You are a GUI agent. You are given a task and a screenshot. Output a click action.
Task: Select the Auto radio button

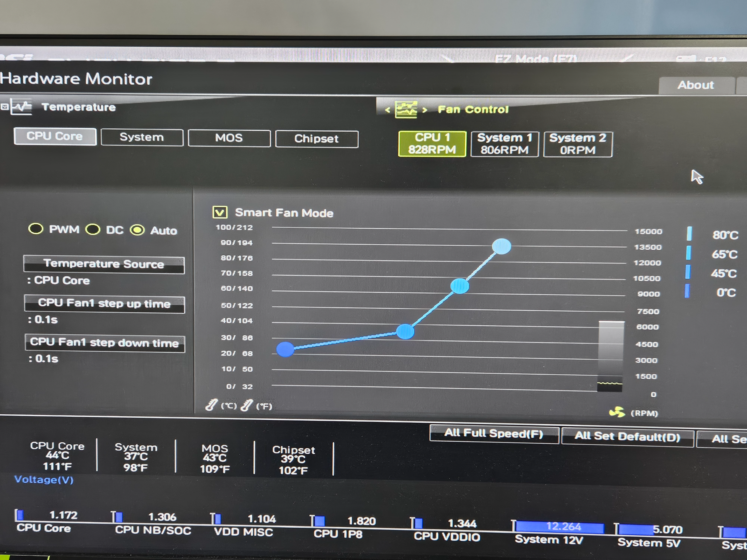137,230
